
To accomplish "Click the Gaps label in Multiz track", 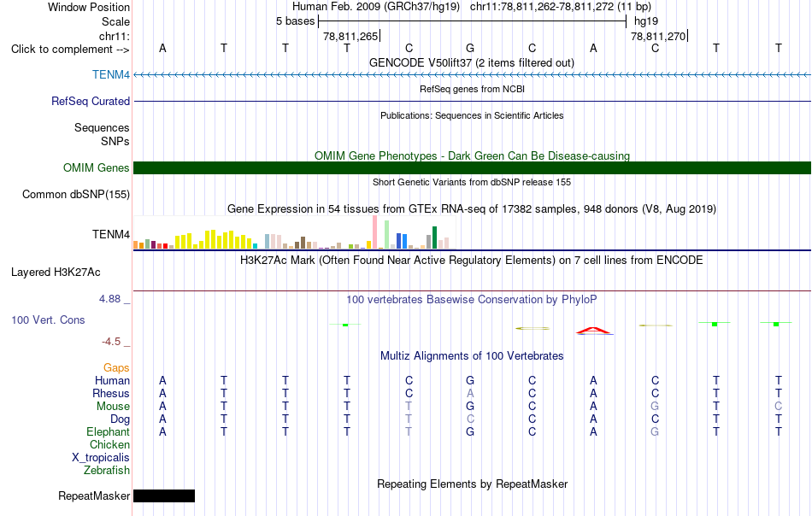I will (x=116, y=367).
